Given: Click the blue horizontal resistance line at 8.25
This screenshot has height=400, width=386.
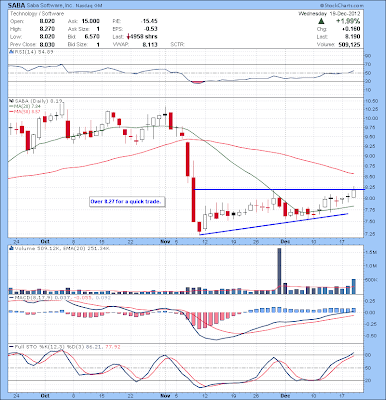Looking at the screenshot, I should point(279,189).
